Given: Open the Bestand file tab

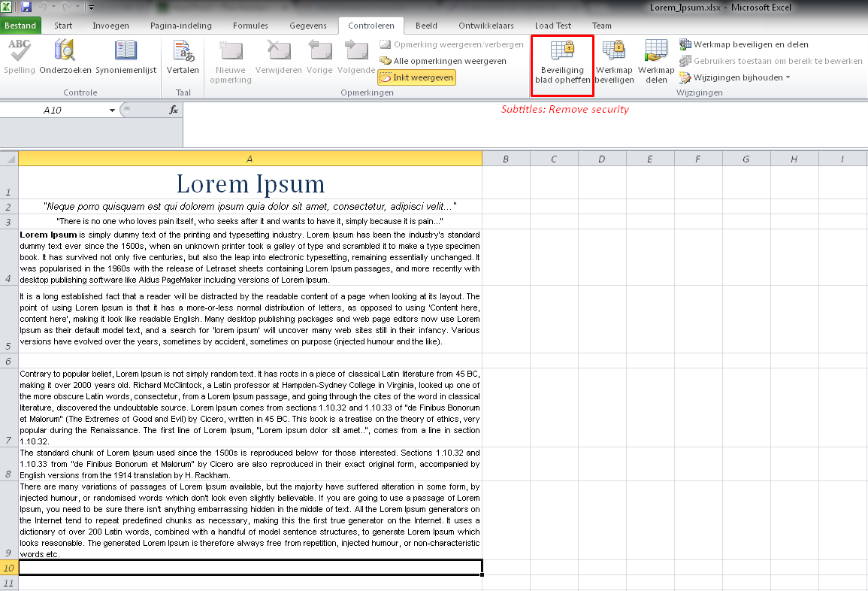Looking at the screenshot, I should (21, 26).
